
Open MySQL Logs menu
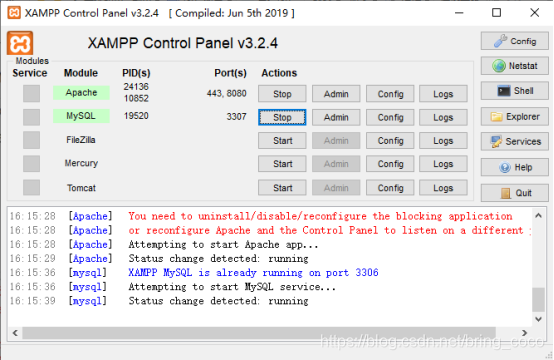(443, 117)
